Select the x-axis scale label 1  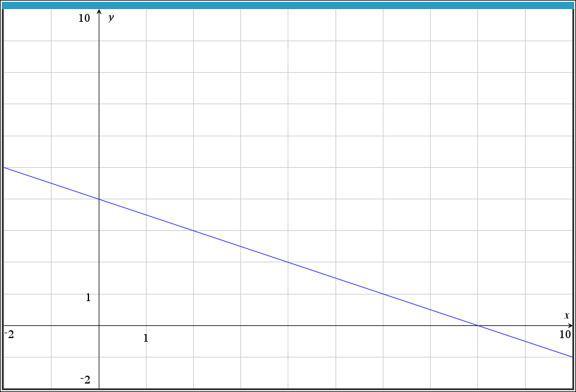[145, 338]
